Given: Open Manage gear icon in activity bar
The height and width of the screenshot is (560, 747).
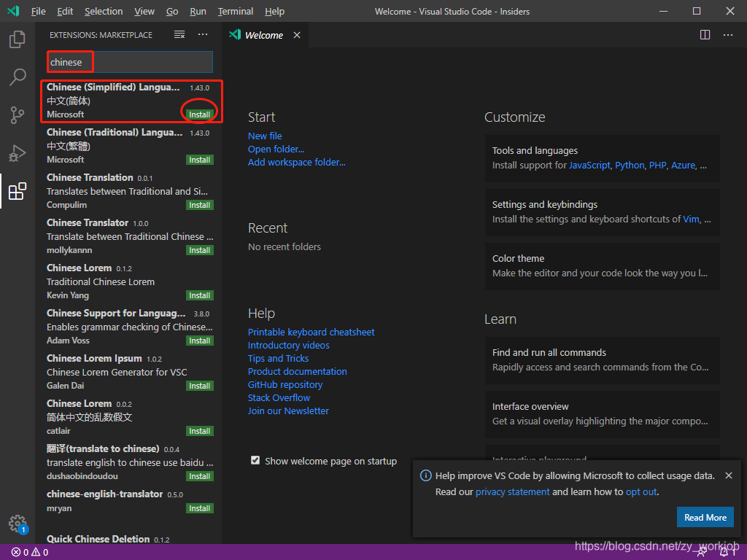Looking at the screenshot, I should pos(18,524).
